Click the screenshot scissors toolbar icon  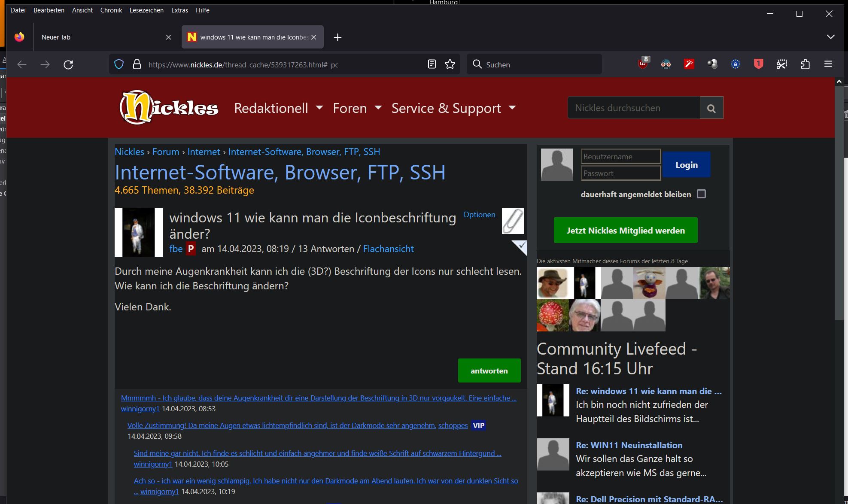click(782, 64)
